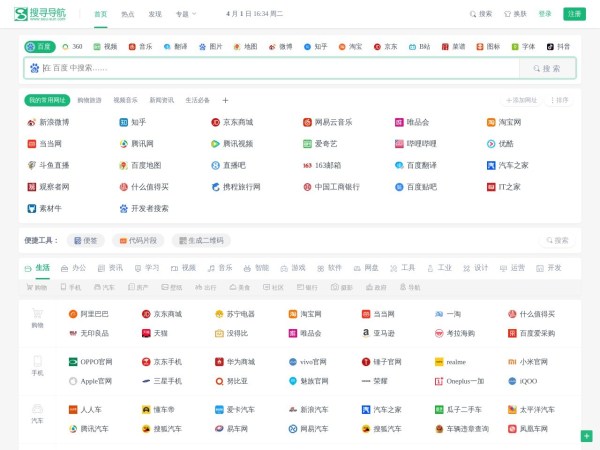
Task: Click the green plus button at bottom right
Action: click(x=586, y=436)
